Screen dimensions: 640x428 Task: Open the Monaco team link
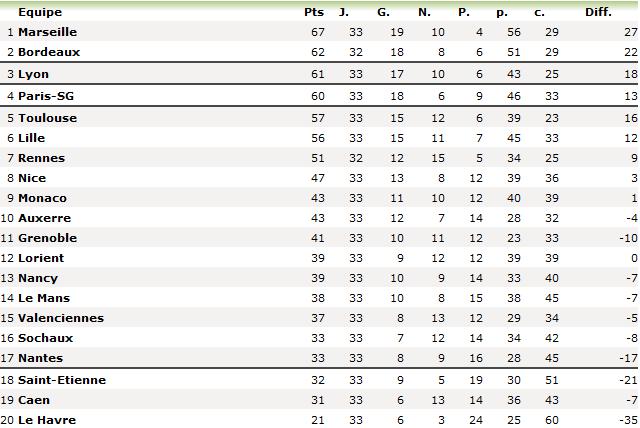click(42, 198)
